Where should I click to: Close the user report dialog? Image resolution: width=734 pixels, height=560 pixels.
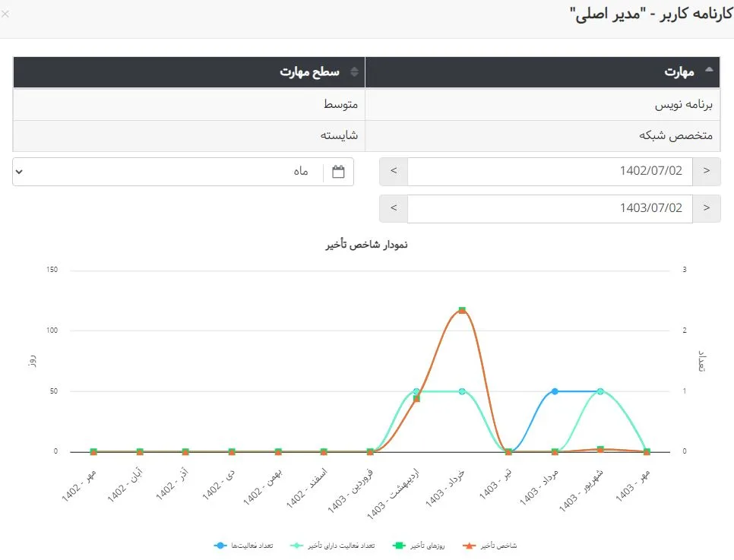6,14
